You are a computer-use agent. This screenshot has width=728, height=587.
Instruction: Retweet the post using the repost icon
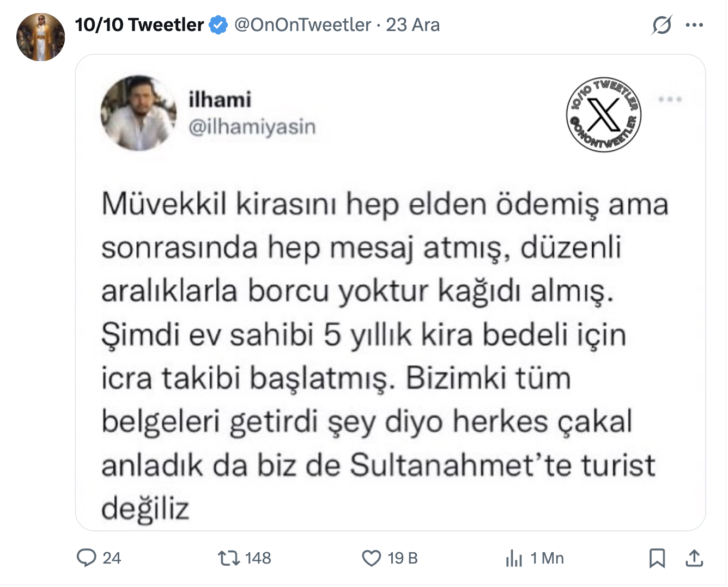pos(228,558)
